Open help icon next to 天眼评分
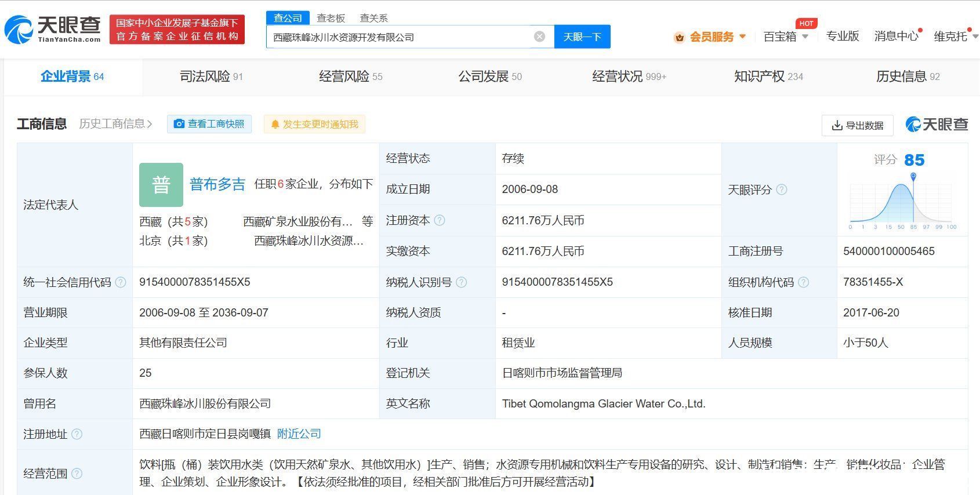This screenshot has height=495, width=980. pos(782,190)
